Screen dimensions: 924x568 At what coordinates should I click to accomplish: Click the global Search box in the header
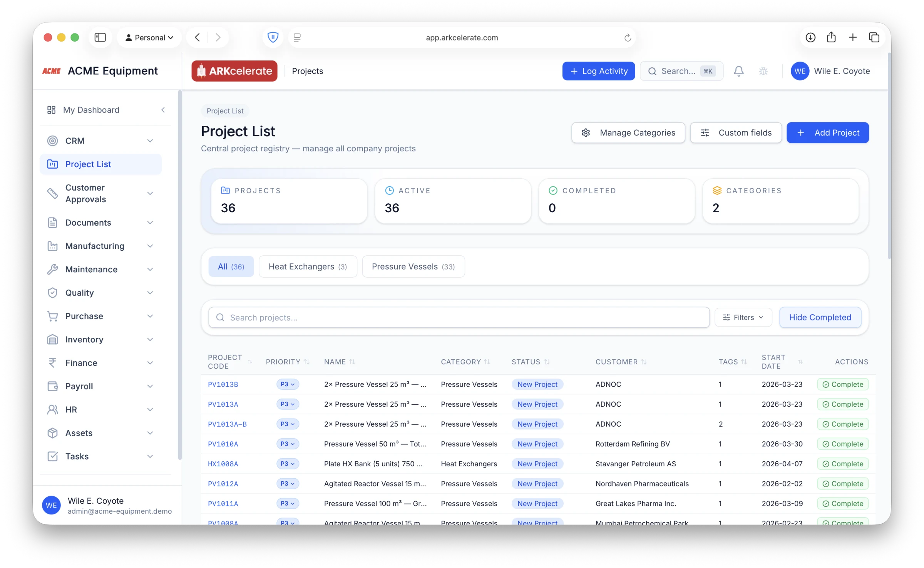point(681,71)
